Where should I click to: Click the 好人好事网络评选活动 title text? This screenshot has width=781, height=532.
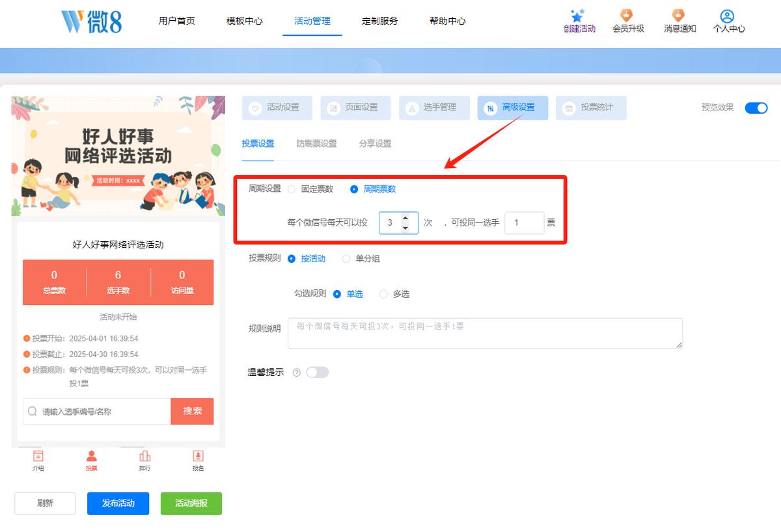coord(118,245)
